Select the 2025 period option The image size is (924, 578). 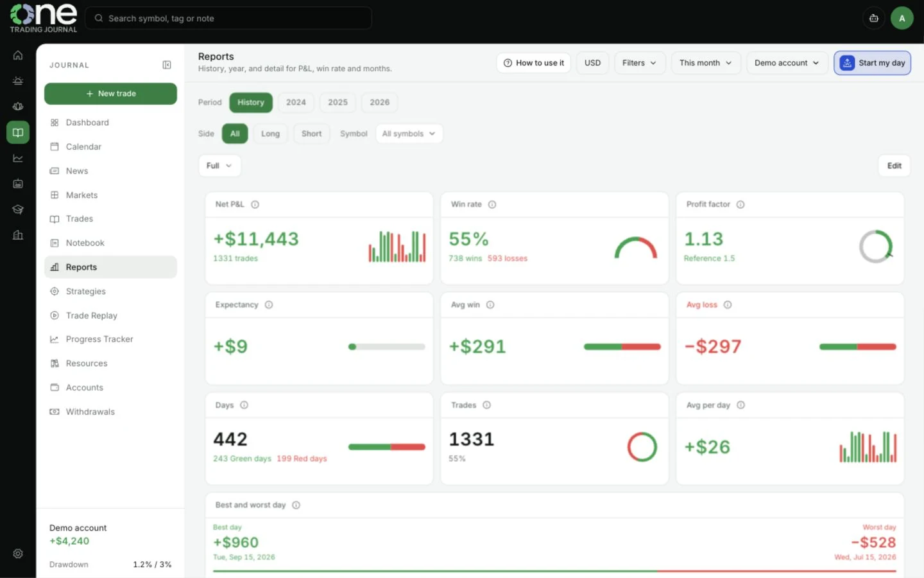(338, 102)
